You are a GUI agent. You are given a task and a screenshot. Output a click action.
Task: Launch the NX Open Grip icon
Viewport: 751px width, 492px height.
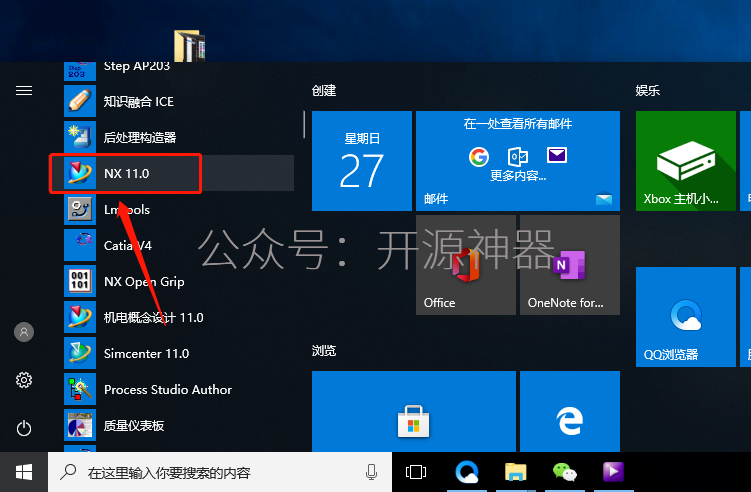[80, 281]
